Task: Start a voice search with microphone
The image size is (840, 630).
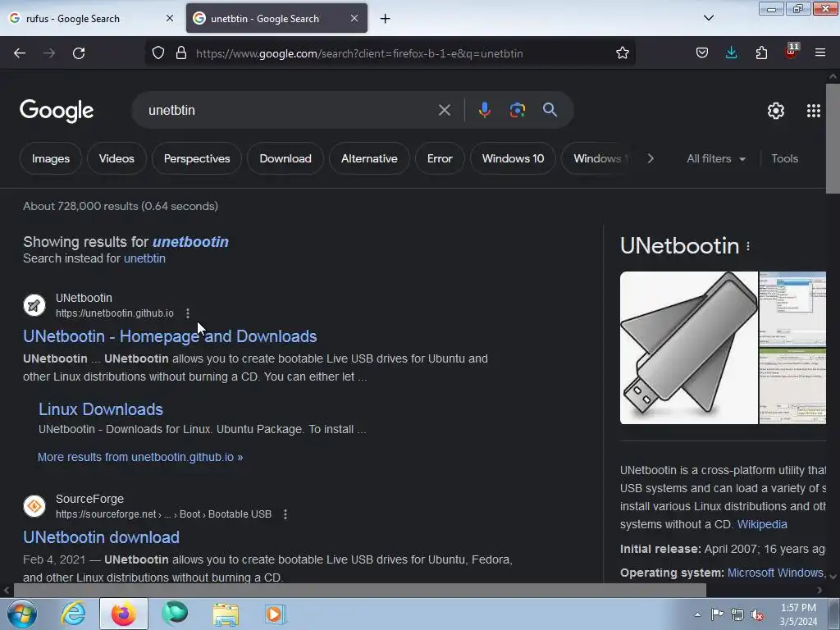Action: pyautogui.click(x=484, y=111)
